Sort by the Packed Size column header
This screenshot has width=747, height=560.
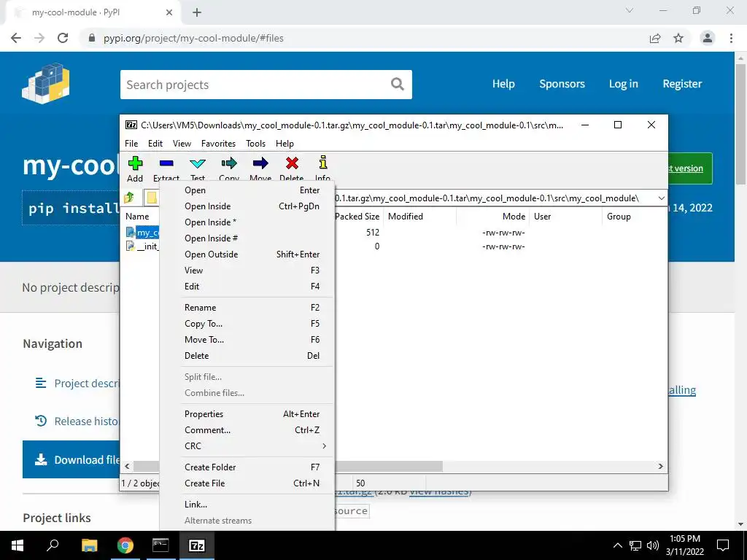tap(357, 216)
